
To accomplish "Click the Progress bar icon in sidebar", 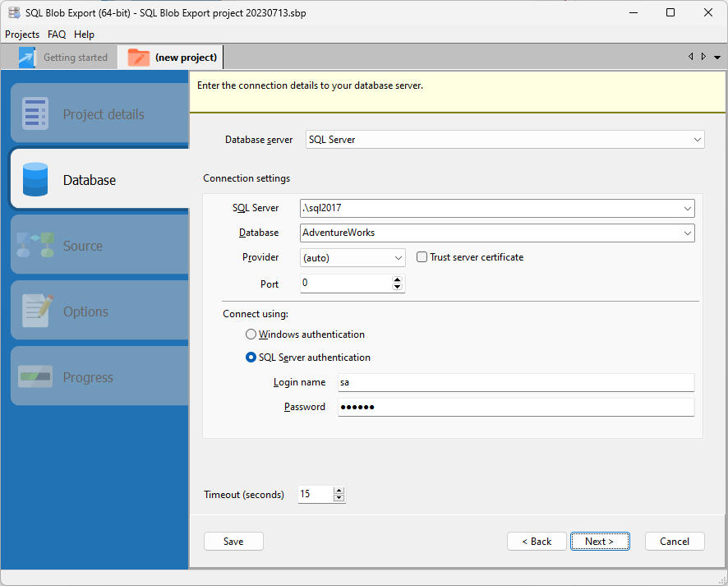I will [x=35, y=376].
